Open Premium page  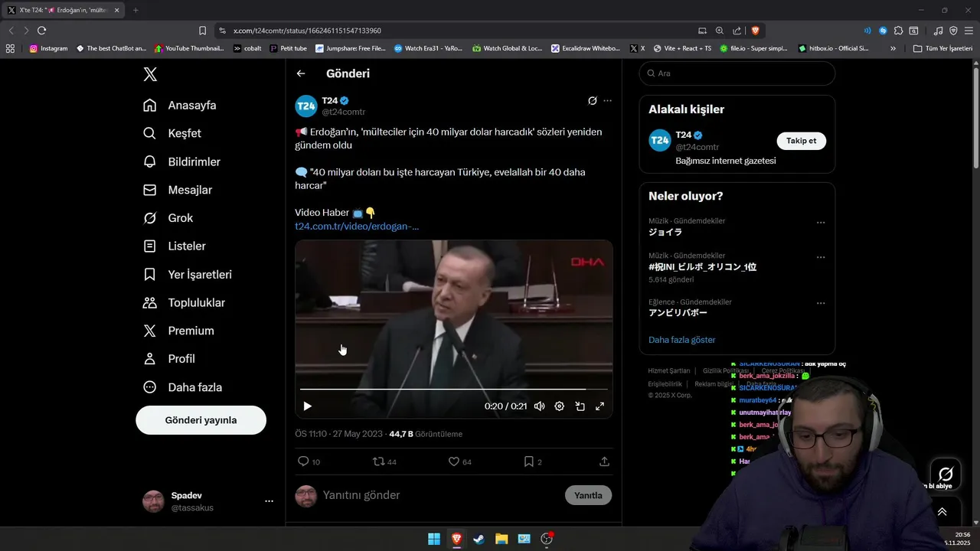click(178, 331)
